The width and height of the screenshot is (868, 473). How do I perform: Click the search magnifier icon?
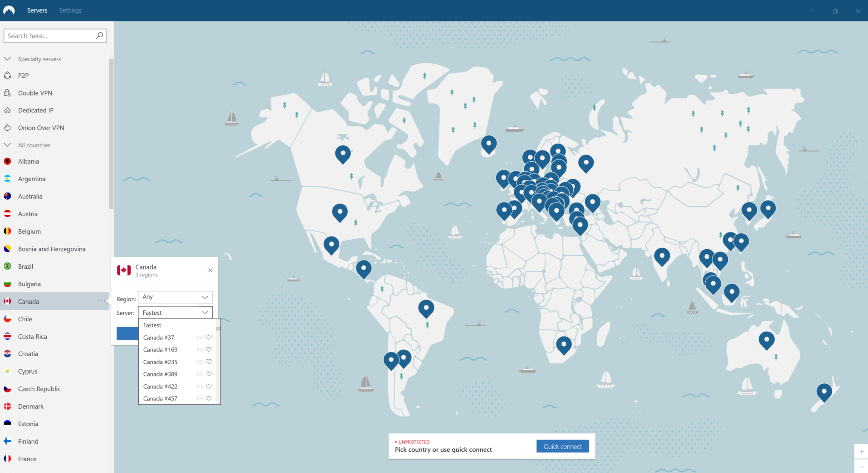coord(99,36)
